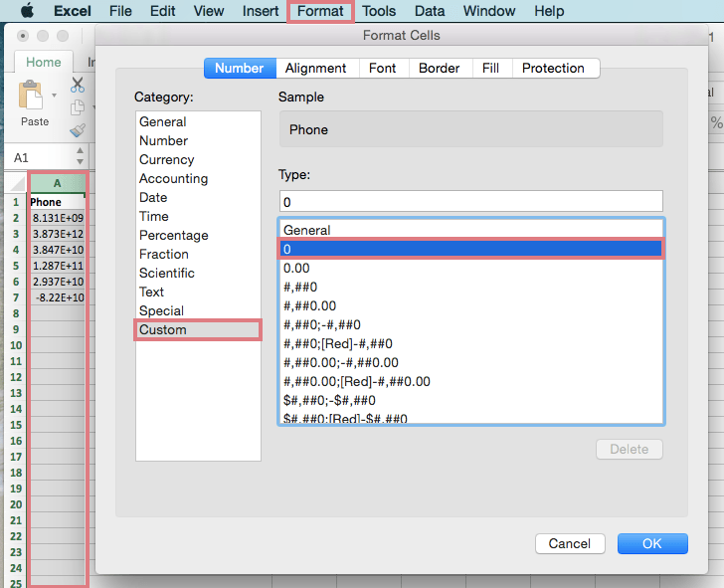Switch to the Number tab

(240, 68)
